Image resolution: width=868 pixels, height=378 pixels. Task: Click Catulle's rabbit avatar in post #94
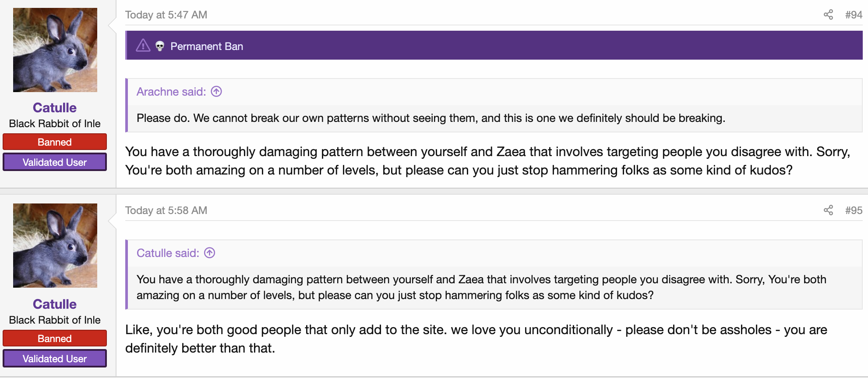tap(55, 50)
